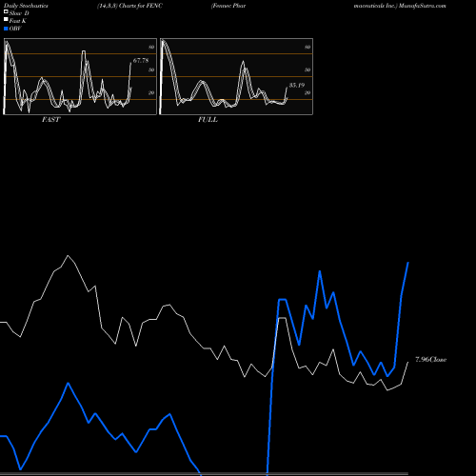The width and height of the screenshot is (476, 476).
Task: Click the Fast K legend swatch
Action: coord(6,20)
